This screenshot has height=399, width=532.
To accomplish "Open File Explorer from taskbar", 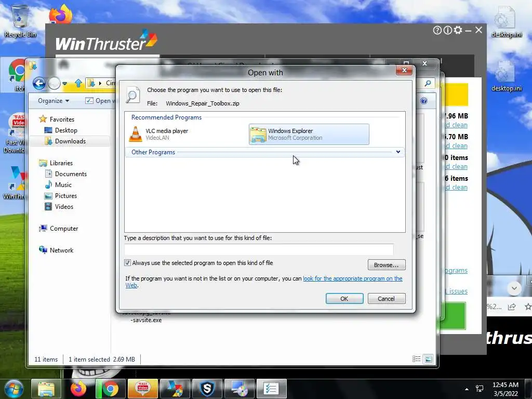I will (46, 389).
